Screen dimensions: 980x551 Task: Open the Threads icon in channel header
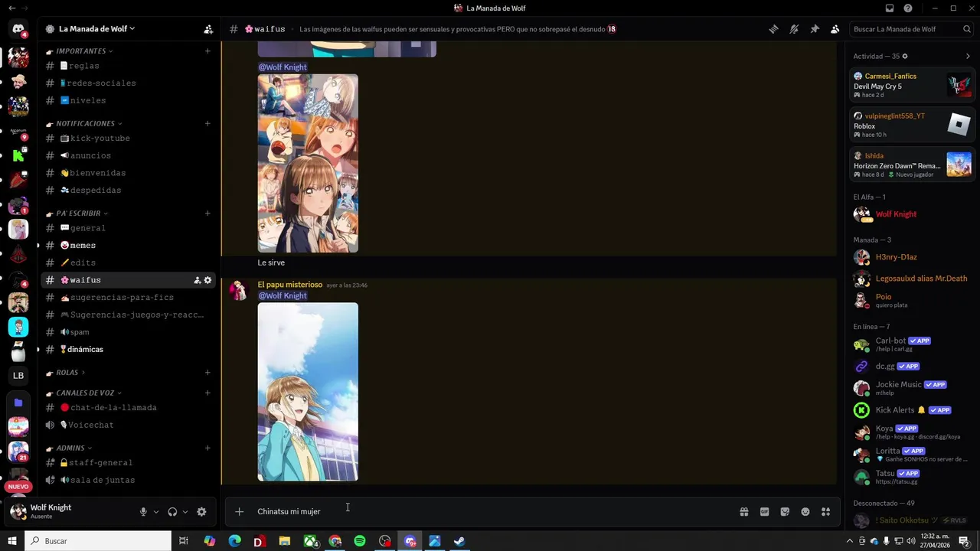tap(773, 29)
